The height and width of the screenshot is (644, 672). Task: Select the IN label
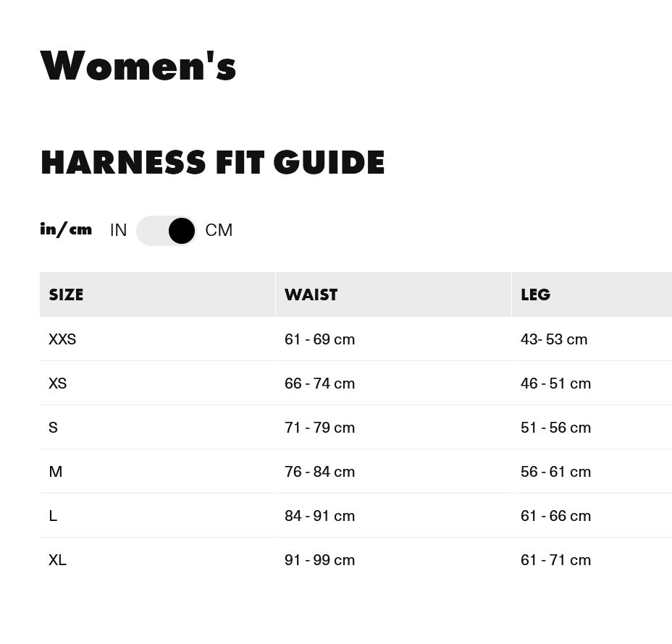pos(118,230)
